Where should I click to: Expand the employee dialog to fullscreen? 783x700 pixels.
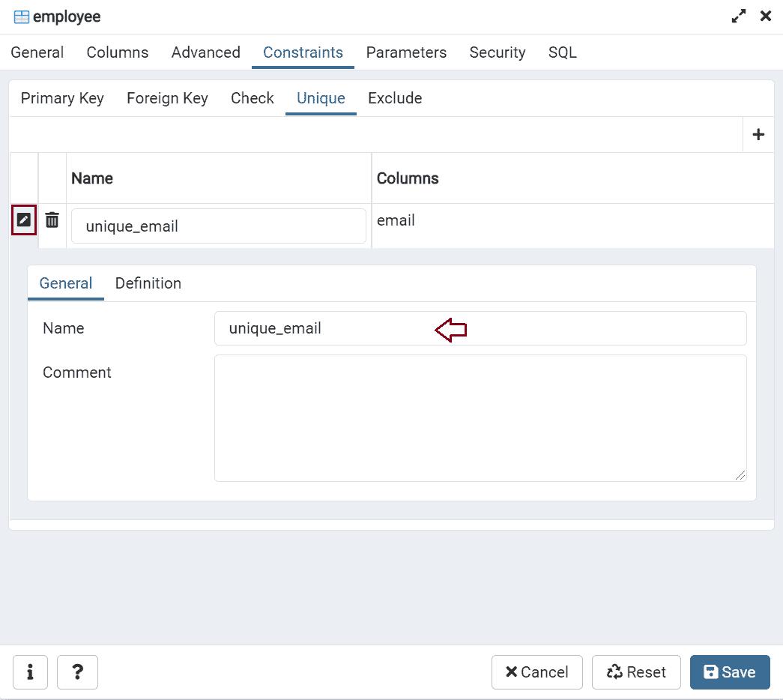tap(738, 15)
